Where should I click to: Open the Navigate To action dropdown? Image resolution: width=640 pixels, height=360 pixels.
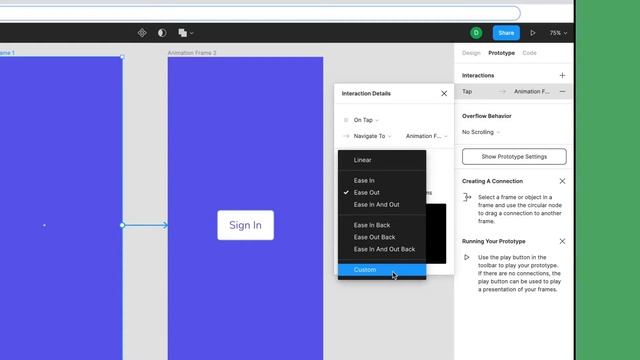pyautogui.click(x=372, y=136)
